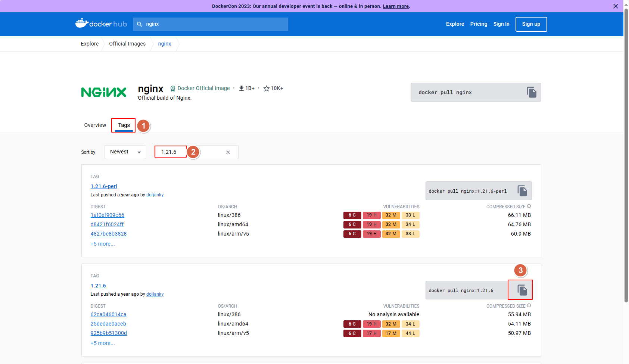Expand +5 more under 1.21.6 tag
This screenshot has height=364, width=629.
pyautogui.click(x=103, y=343)
